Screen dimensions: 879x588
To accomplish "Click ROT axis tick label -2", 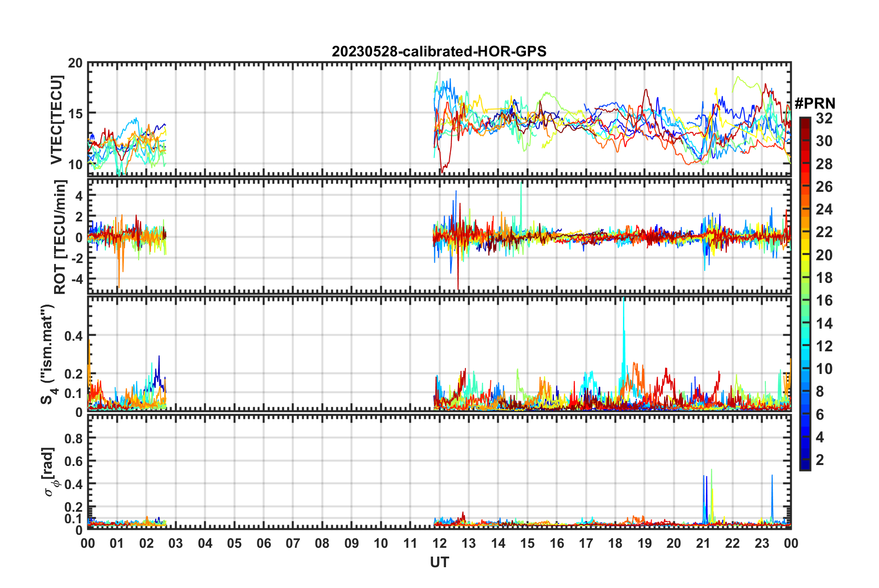I will click(77, 258).
